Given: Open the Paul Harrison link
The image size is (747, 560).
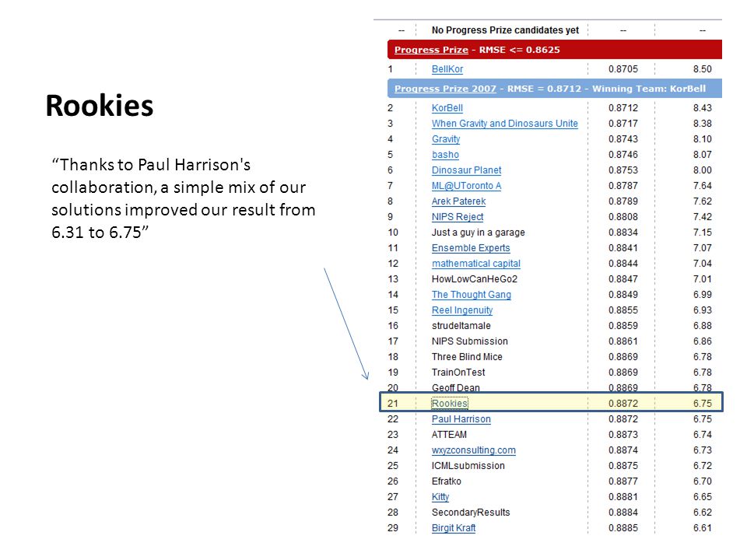Looking at the screenshot, I should pyautogui.click(x=461, y=419).
